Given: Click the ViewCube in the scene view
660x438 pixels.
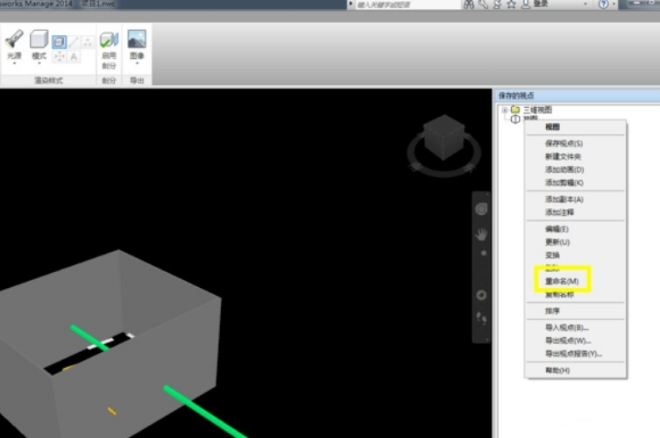Looking at the screenshot, I should pyautogui.click(x=444, y=137).
